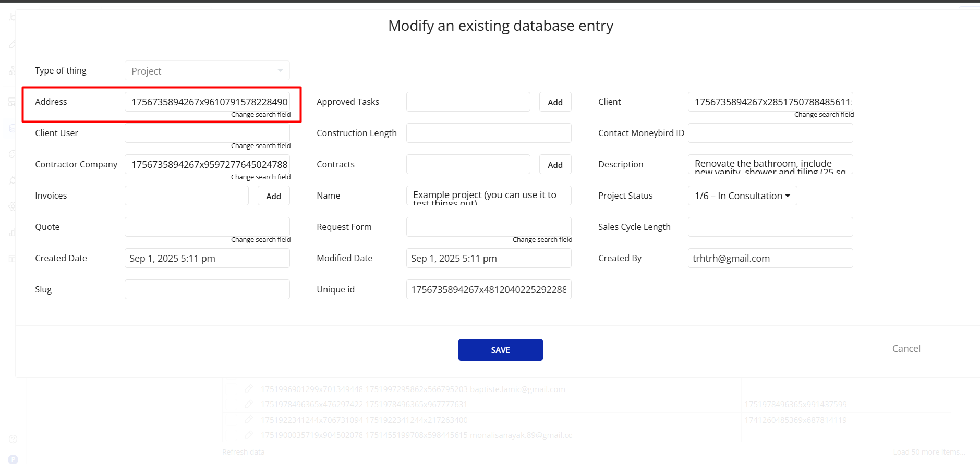Click the Settings gear icon in sidebar
This screenshot has height=464, width=980.
(x=12, y=206)
